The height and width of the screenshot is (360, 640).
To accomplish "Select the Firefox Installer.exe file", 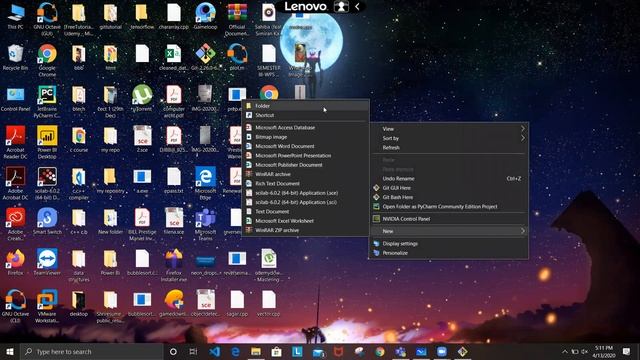I will (174, 265).
